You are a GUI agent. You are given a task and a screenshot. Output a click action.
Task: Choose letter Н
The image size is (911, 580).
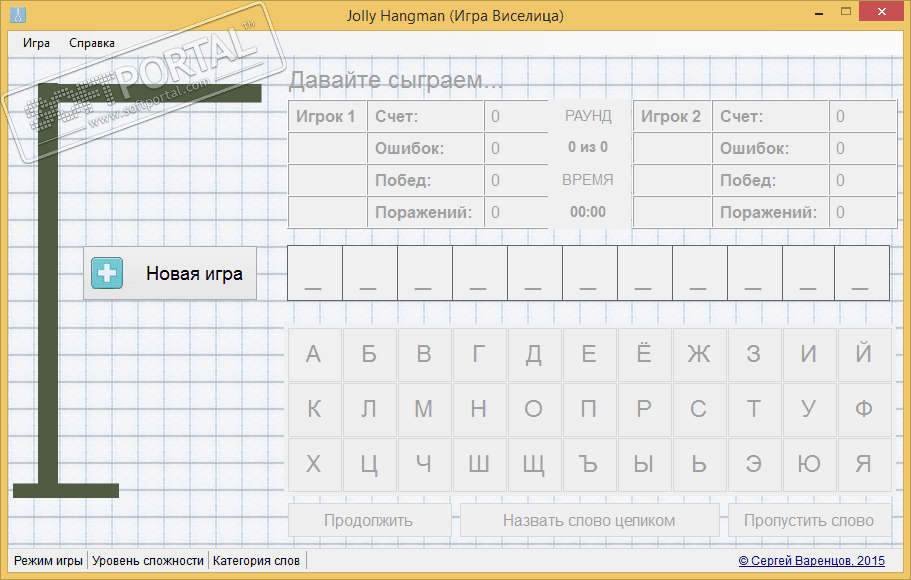[479, 410]
